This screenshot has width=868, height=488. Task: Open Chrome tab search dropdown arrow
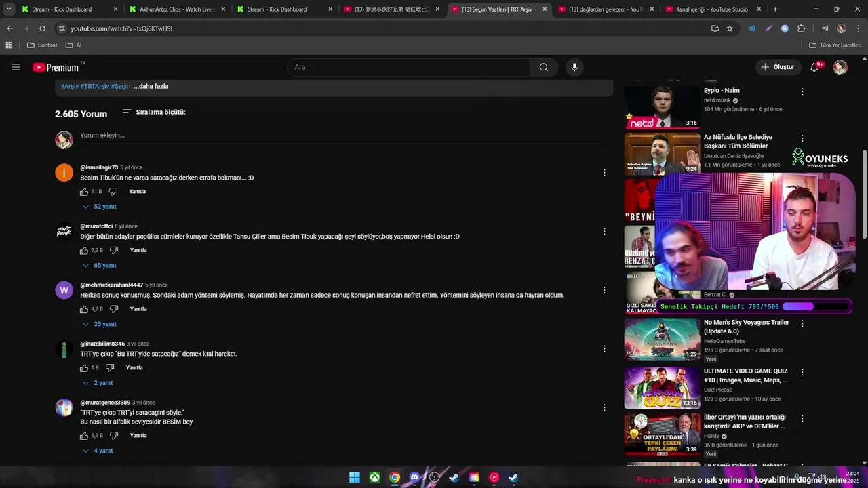9,9
